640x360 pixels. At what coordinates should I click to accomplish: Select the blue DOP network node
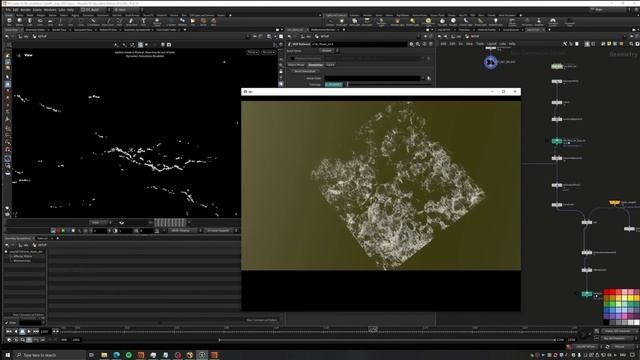491,62
